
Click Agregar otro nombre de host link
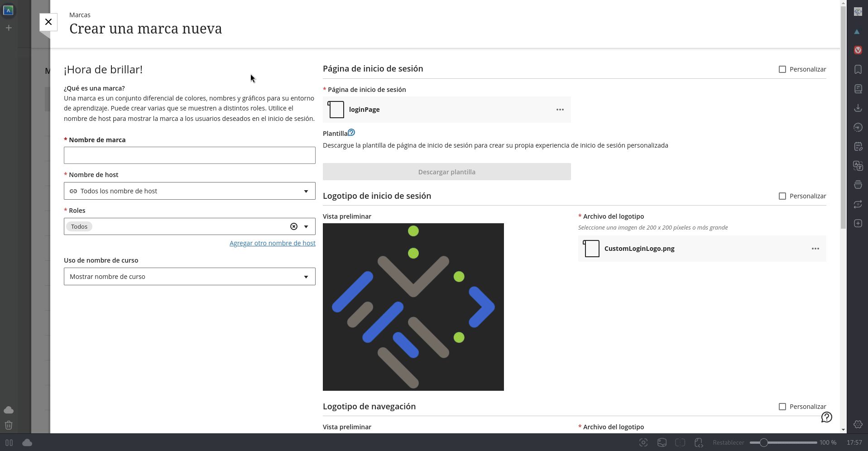[273, 243]
